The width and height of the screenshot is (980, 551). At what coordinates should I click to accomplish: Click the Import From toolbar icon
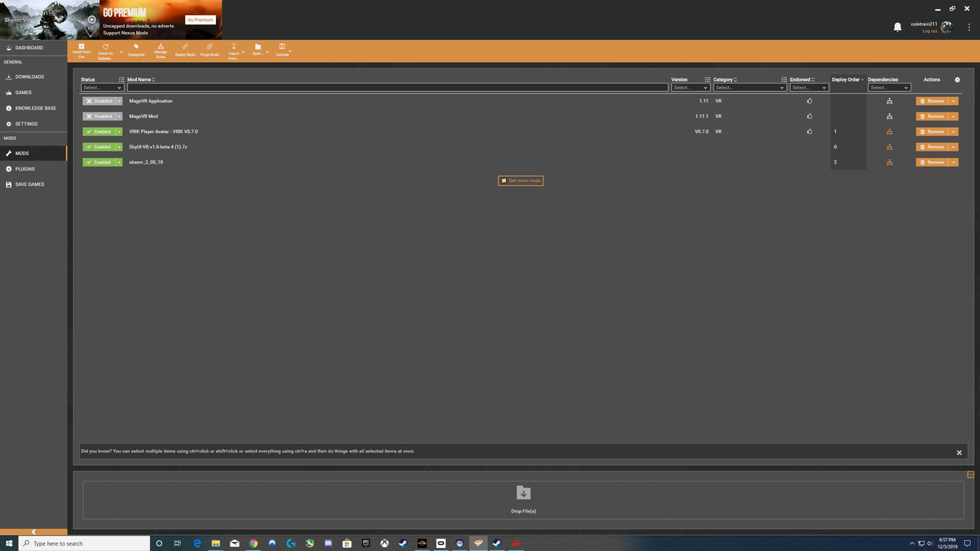[234, 51]
